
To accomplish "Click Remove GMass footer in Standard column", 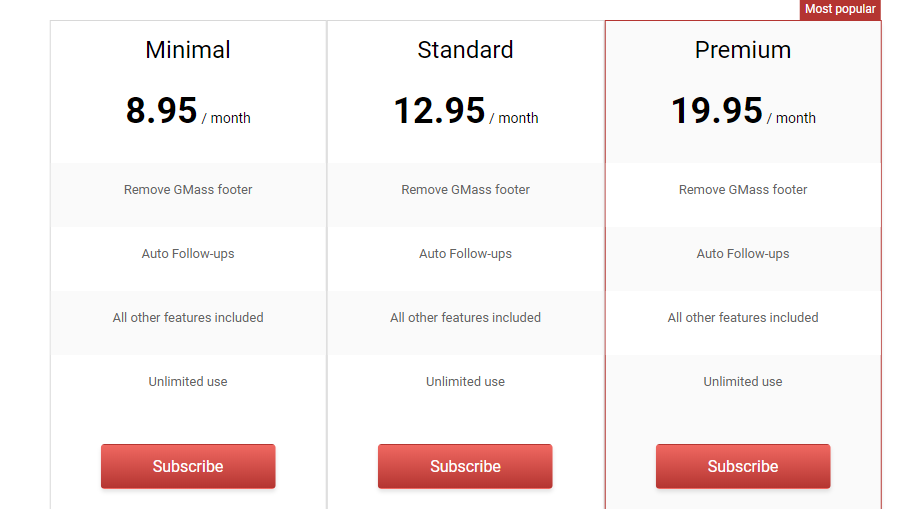I will click(x=465, y=189).
